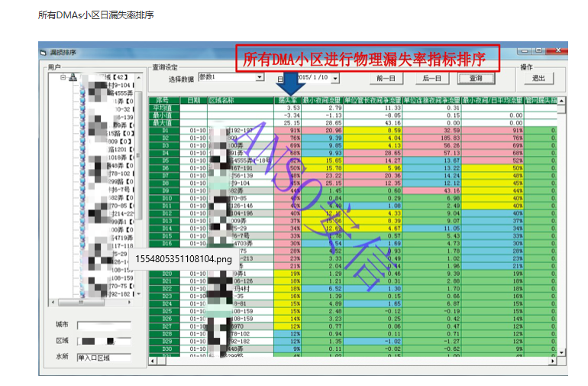Click the average value 3.53 cell

pos(288,108)
